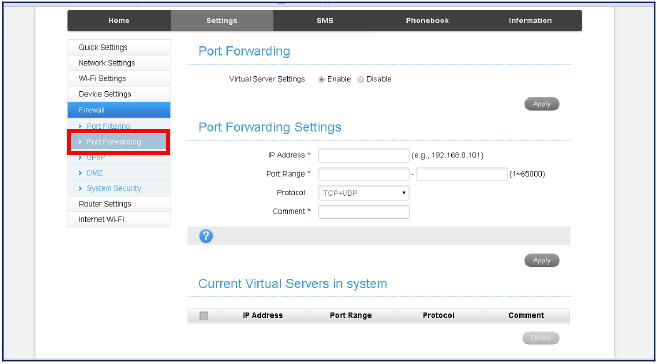Image resolution: width=657 pixels, height=364 pixels.
Task: Switch to the Home tab
Action: point(119,21)
